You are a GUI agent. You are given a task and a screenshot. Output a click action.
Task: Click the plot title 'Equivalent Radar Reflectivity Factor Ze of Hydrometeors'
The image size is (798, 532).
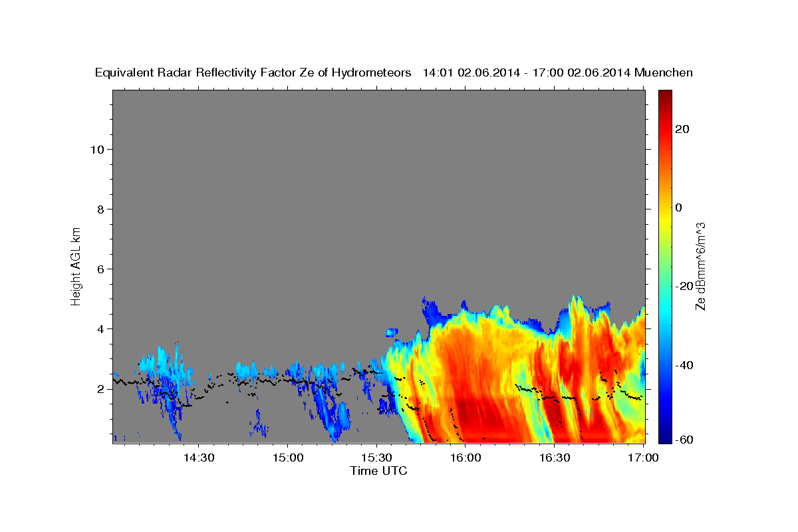tap(253, 72)
